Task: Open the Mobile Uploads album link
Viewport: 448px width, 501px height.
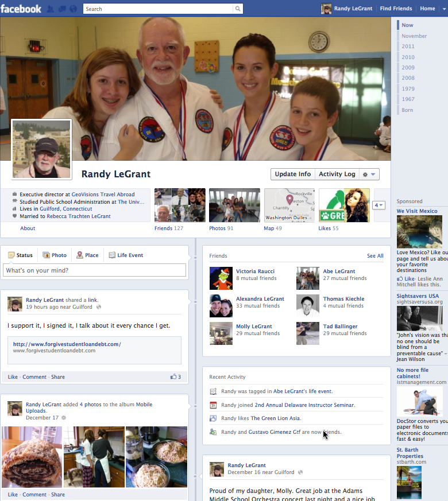Action: click(x=89, y=407)
